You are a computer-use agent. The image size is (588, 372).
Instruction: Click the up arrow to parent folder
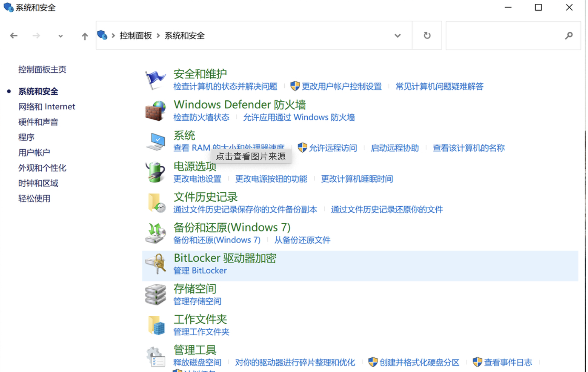click(85, 36)
